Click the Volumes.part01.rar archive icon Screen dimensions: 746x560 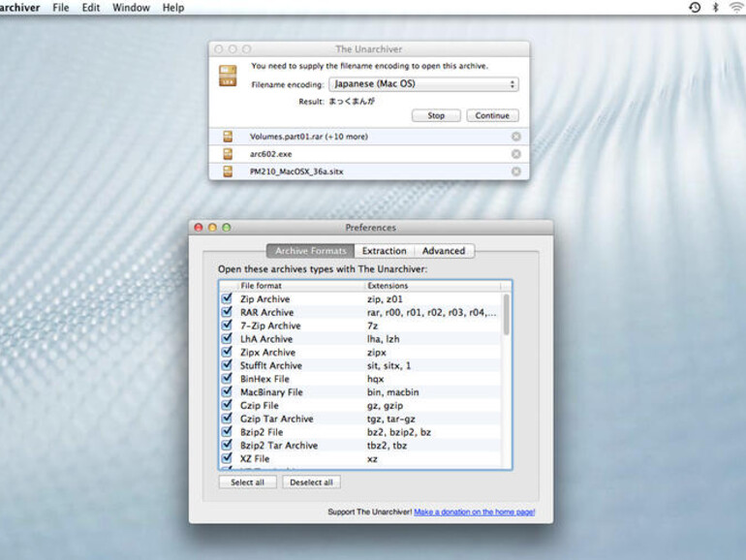(x=228, y=137)
